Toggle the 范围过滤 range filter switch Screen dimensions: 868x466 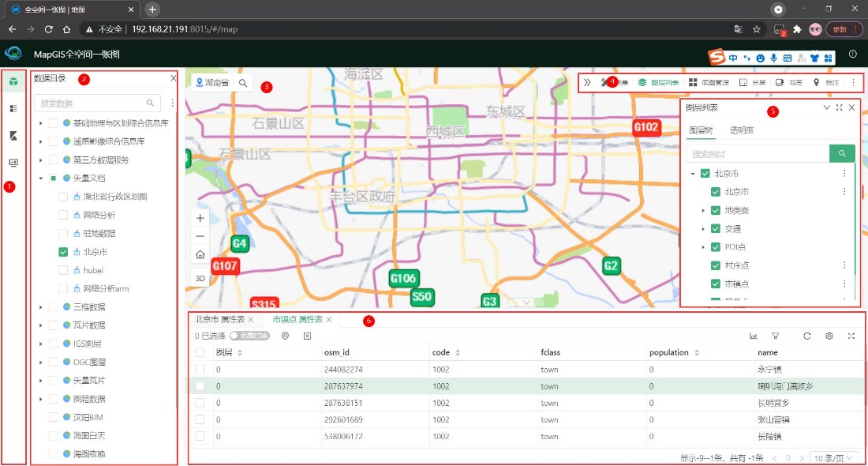249,336
